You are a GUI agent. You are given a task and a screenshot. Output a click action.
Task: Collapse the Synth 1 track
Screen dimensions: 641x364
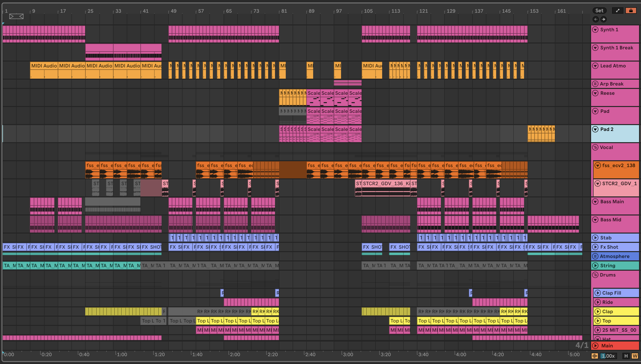(595, 30)
